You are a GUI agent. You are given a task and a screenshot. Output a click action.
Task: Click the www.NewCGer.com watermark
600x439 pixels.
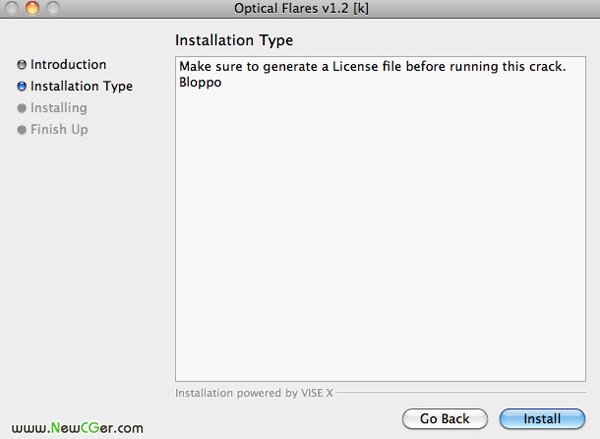(77, 428)
